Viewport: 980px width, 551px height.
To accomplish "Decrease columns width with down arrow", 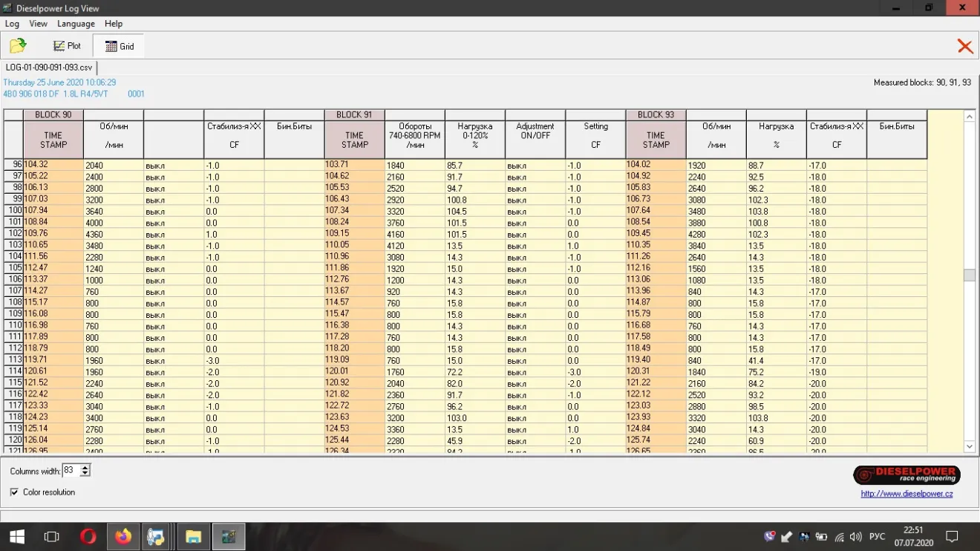I will [85, 474].
